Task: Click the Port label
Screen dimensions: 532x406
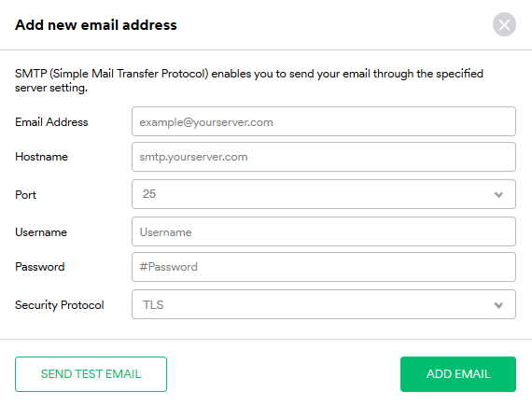Action: coord(25,195)
